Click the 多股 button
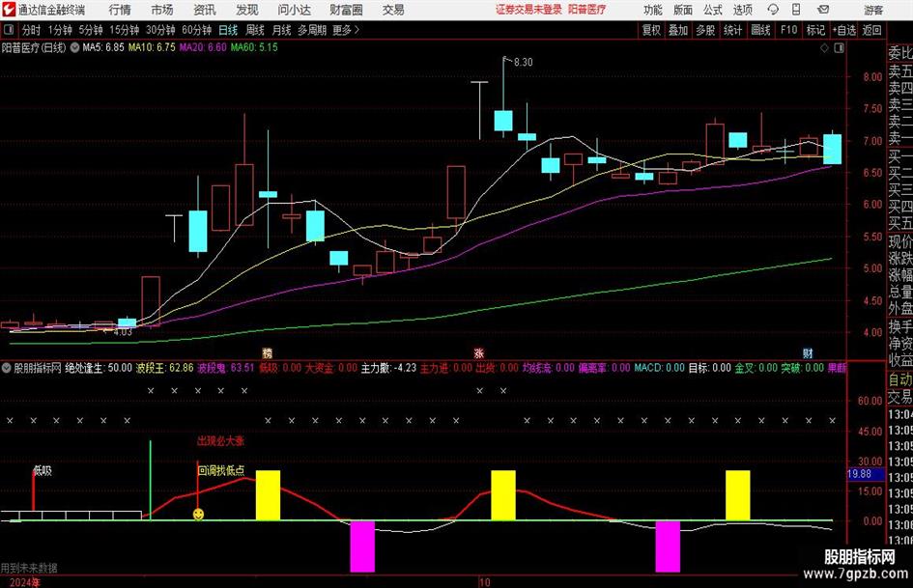Viewport: 913px width, 588px height. (705, 30)
